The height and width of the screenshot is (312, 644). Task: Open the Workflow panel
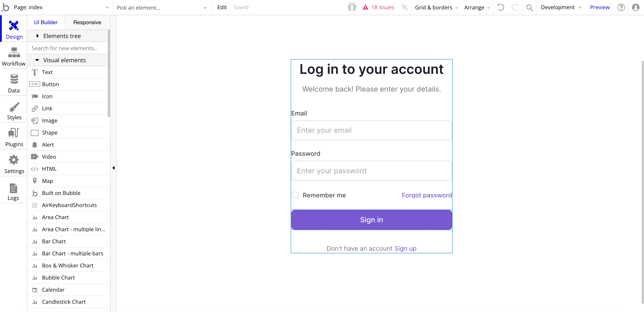[13, 56]
